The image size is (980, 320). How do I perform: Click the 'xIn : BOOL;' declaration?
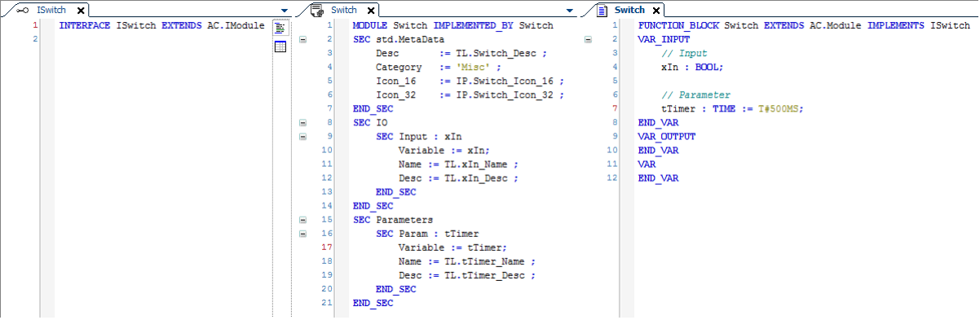coord(692,67)
